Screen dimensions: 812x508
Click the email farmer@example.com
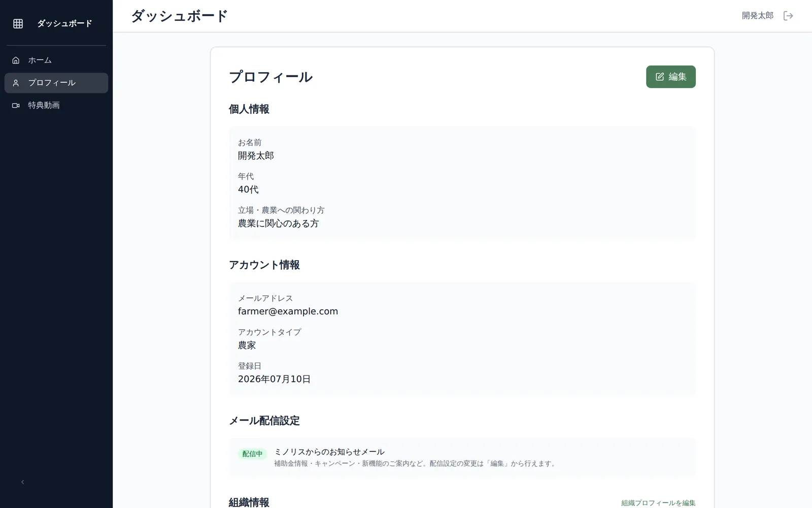click(288, 311)
